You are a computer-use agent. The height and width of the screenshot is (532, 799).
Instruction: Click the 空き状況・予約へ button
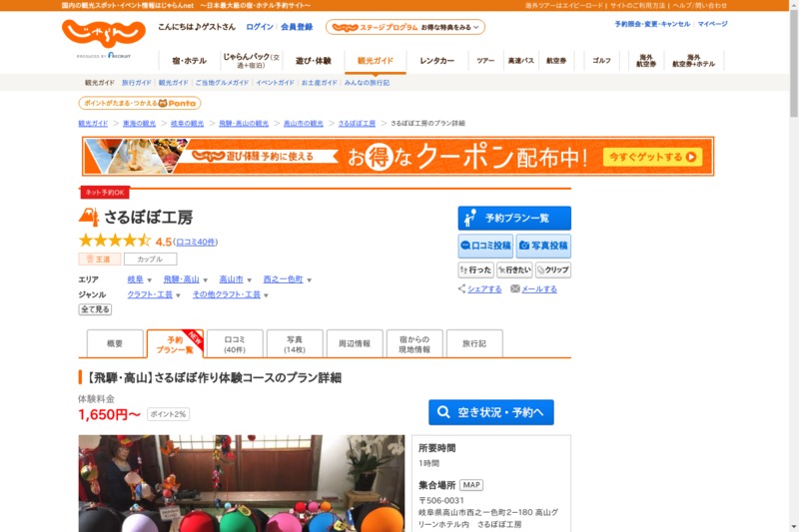pyautogui.click(x=490, y=412)
